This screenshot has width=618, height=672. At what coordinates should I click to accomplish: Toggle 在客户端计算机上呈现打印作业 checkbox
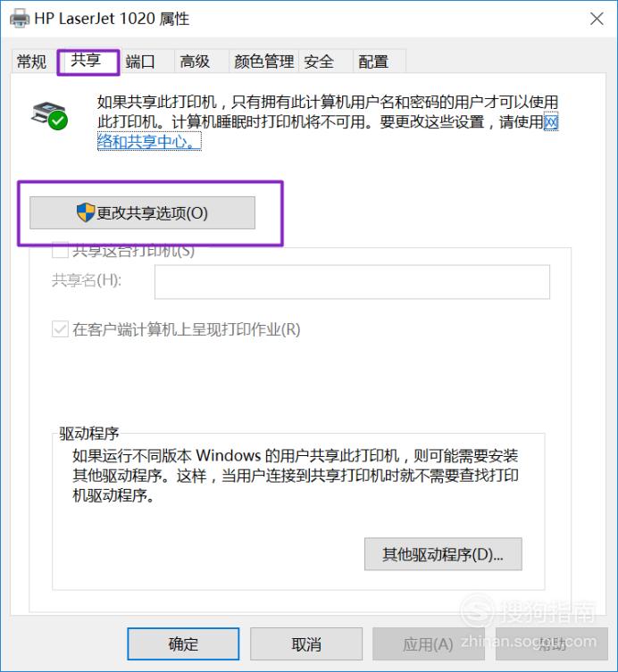(x=60, y=329)
